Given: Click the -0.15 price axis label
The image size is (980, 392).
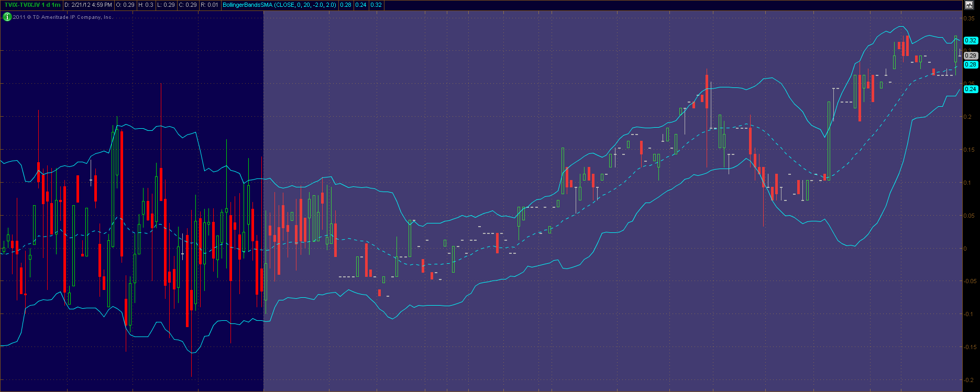Looking at the screenshot, I should pyautogui.click(x=971, y=347).
